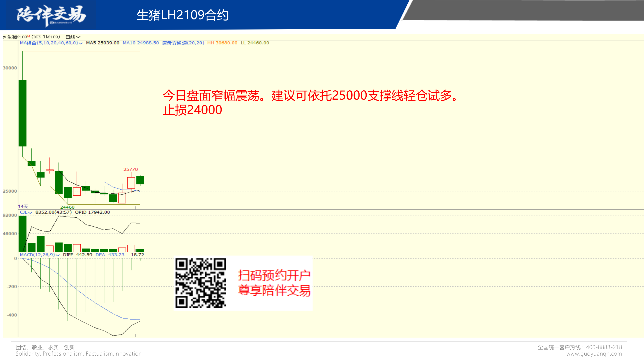Click the 14天 day count label
644x362 pixels.
[23, 206]
